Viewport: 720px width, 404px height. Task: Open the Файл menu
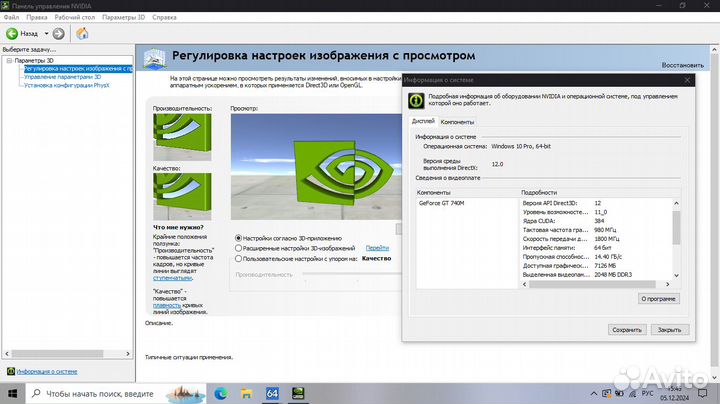tap(11, 17)
